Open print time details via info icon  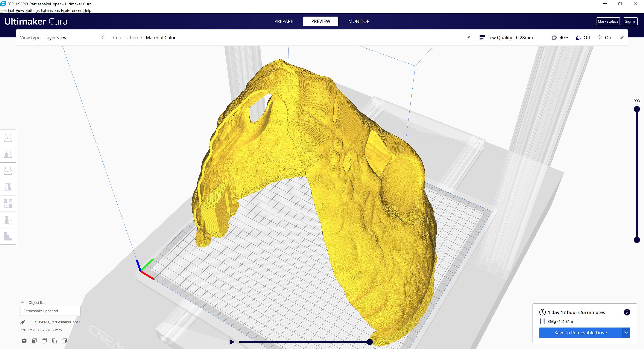tap(627, 312)
